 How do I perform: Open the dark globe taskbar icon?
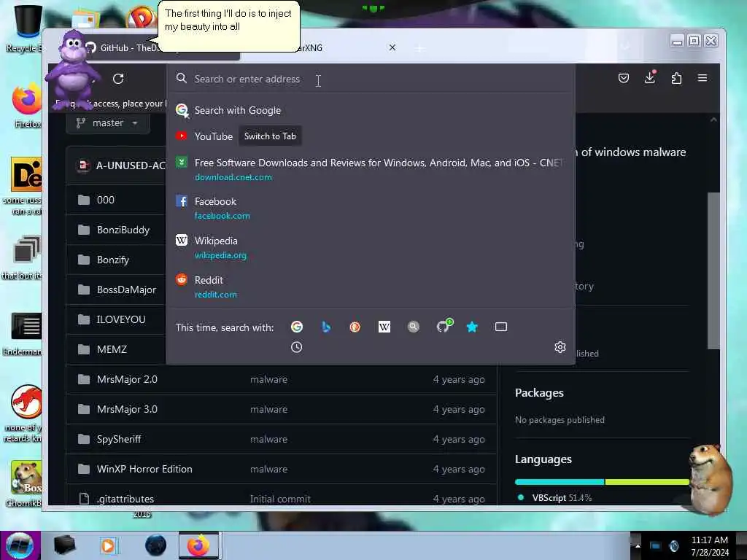[156, 545]
